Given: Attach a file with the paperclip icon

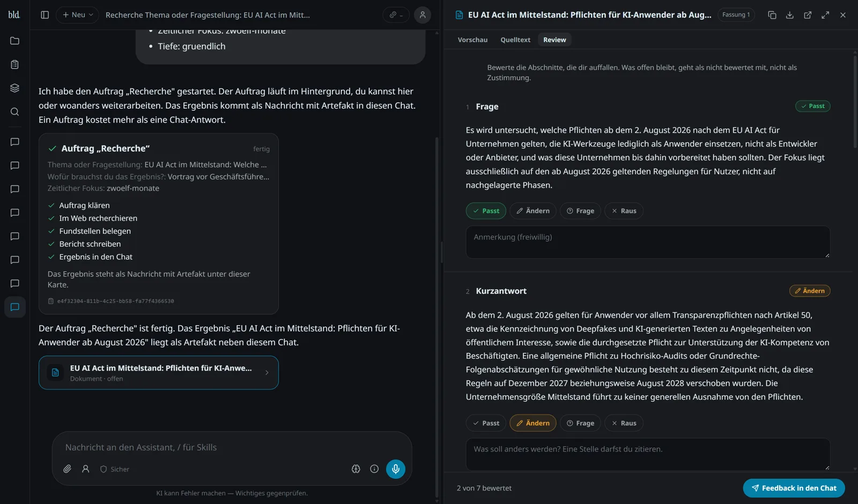Looking at the screenshot, I should click(x=67, y=469).
